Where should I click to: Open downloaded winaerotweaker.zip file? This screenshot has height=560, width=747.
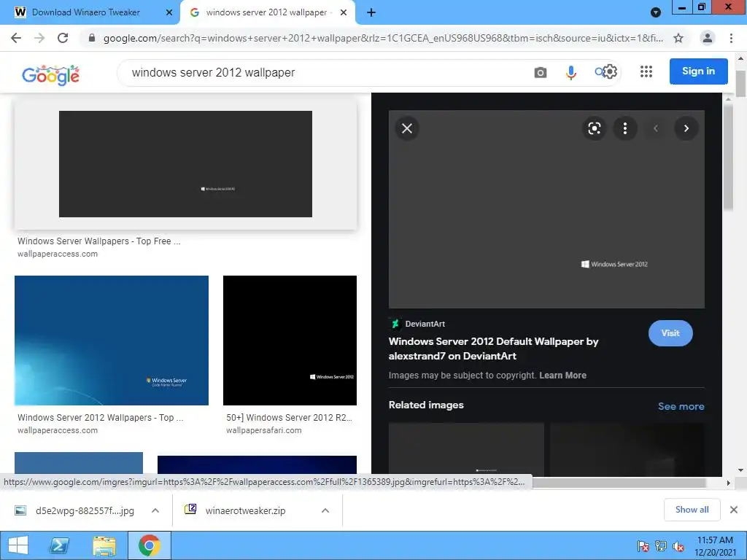[235, 510]
